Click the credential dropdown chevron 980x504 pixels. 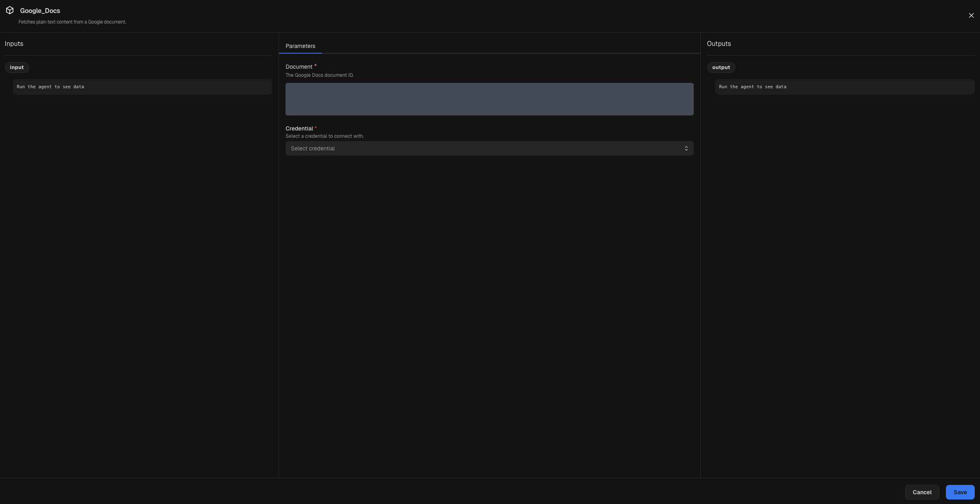[686, 148]
